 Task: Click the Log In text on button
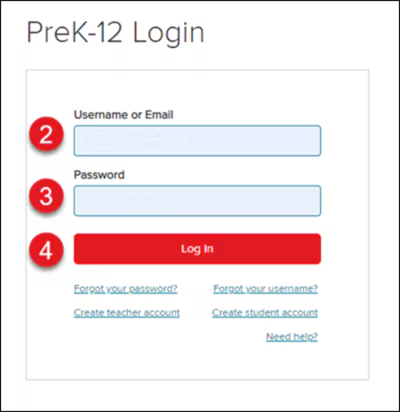click(197, 249)
